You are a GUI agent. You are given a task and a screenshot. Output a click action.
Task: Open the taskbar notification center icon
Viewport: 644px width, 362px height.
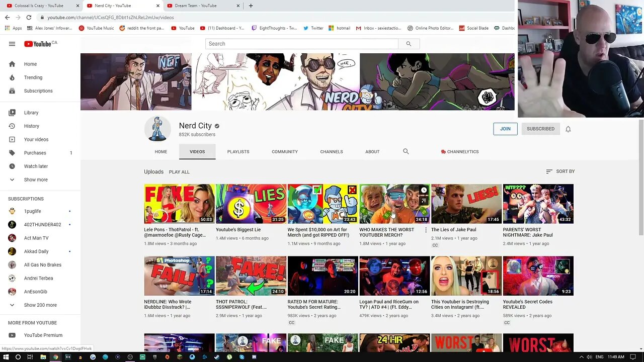click(x=633, y=357)
